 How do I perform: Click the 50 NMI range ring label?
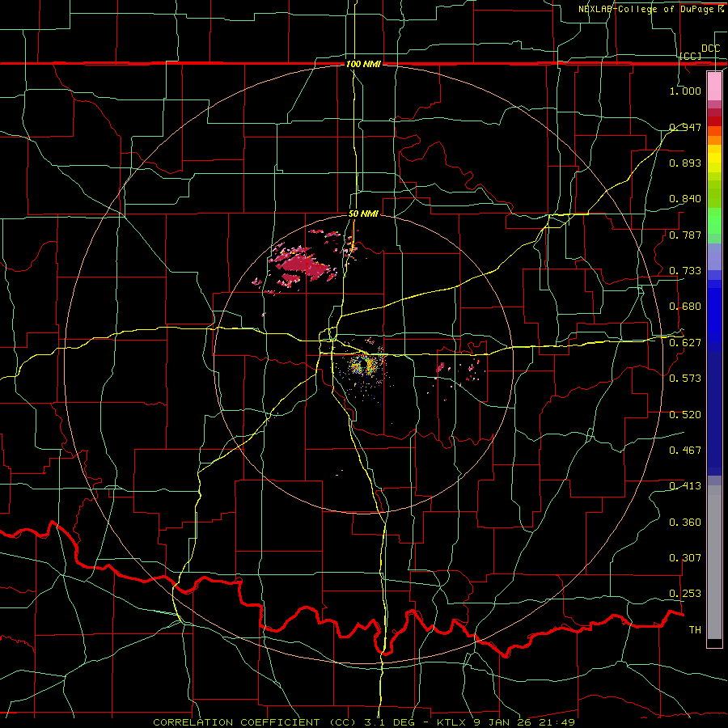pyautogui.click(x=363, y=214)
